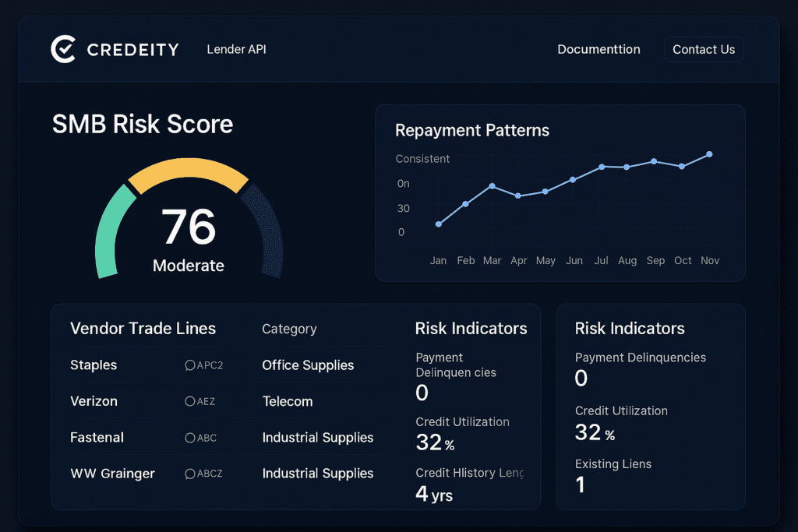
Task: Select the circle icon beside ABCZ
Action: (x=189, y=474)
